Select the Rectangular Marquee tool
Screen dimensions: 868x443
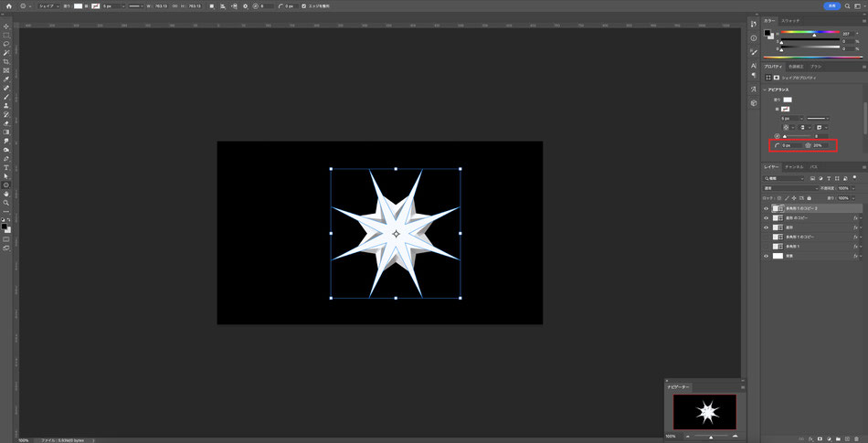(6, 35)
